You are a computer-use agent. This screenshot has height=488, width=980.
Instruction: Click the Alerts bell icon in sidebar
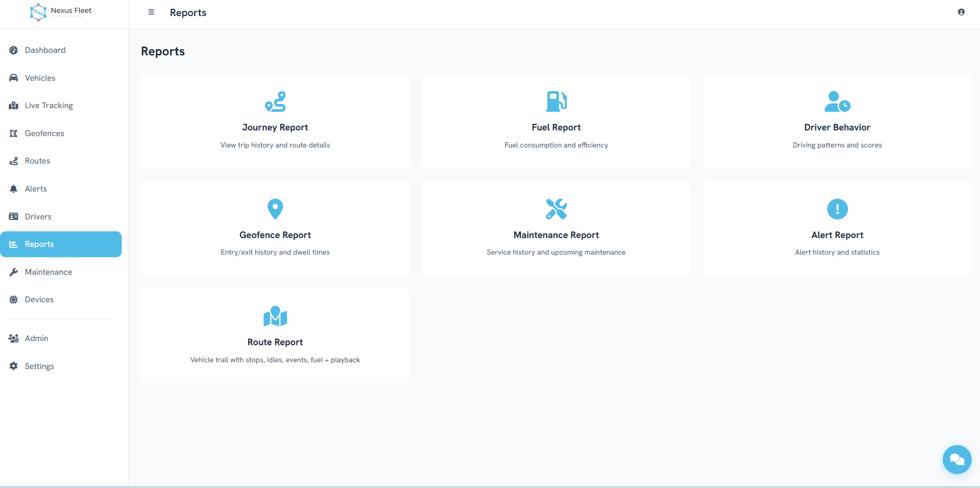13,189
